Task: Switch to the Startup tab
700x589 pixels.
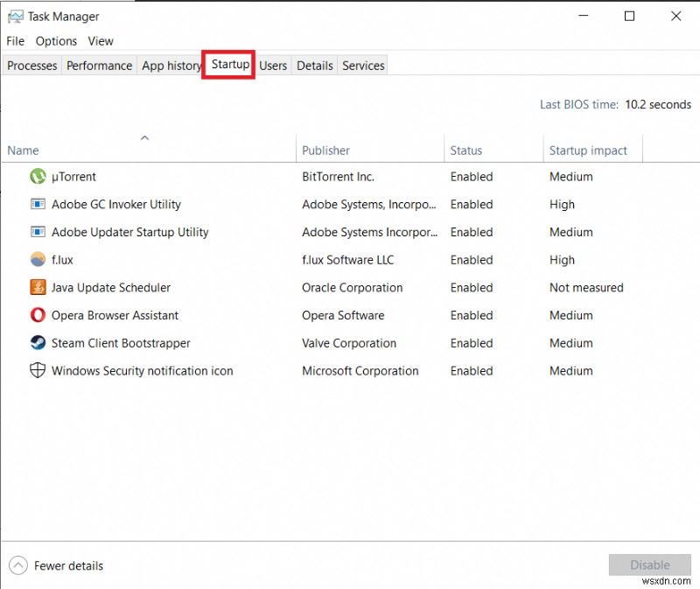Action: (228, 64)
